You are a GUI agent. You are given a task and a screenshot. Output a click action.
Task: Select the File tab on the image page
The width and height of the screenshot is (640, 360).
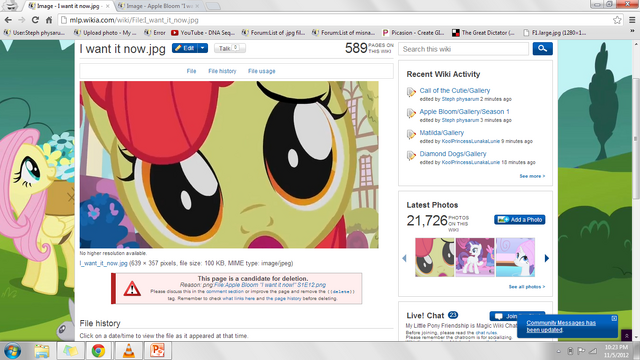click(191, 71)
